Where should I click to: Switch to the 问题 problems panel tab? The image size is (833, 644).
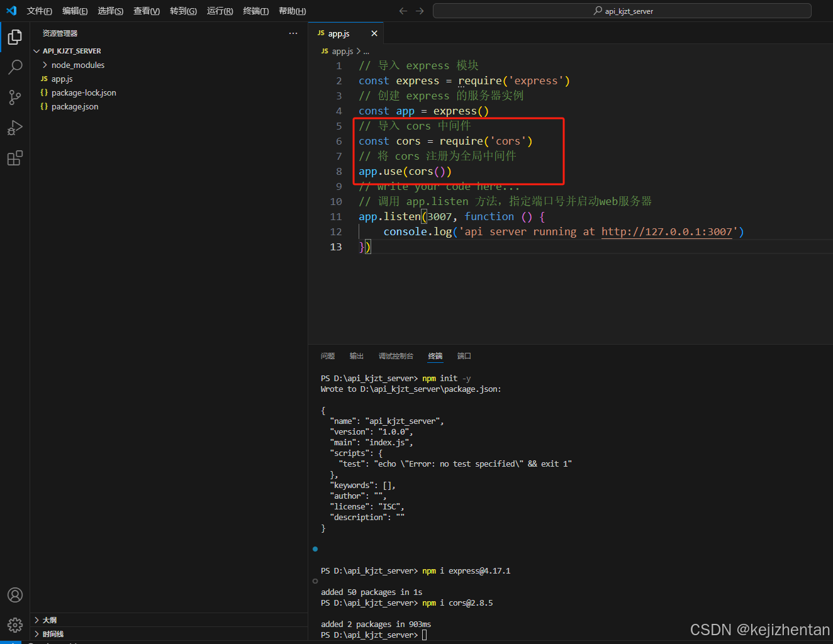pyautogui.click(x=328, y=356)
